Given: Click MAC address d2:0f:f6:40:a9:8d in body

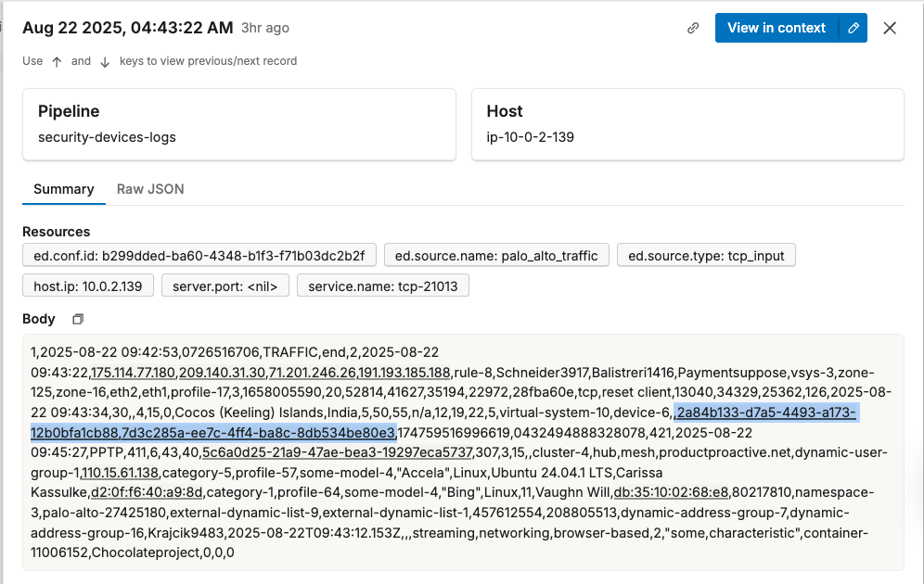Looking at the screenshot, I should [x=148, y=491].
